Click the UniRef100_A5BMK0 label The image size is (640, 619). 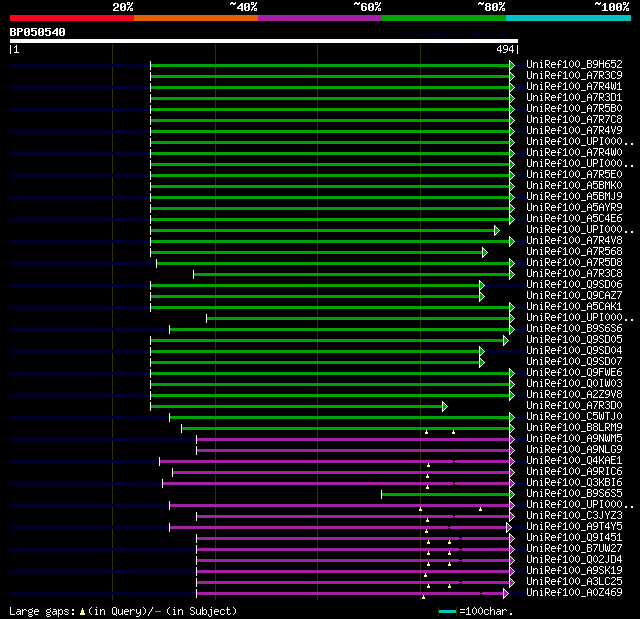574,186
